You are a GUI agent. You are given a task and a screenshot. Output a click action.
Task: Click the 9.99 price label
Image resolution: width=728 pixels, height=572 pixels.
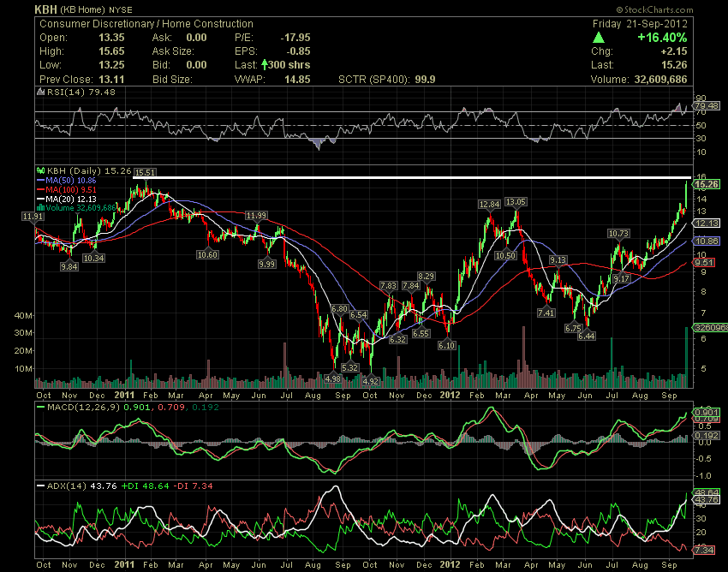coord(267,264)
